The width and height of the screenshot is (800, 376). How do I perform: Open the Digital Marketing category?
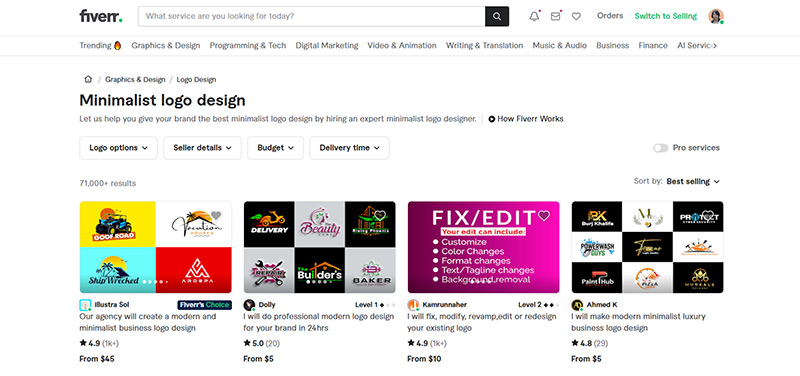pos(327,45)
